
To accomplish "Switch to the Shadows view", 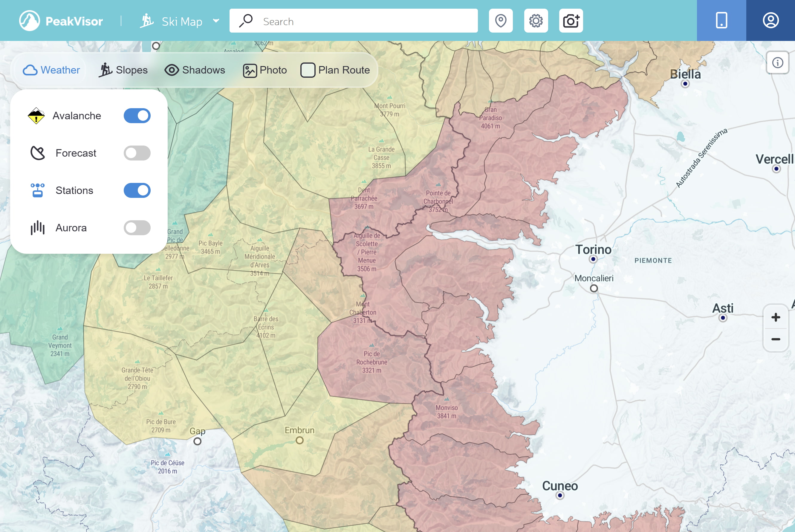I will (x=195, y=70).
